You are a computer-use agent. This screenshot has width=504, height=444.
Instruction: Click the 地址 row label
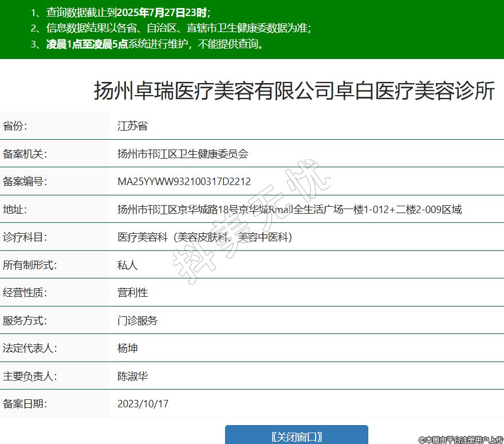(15, 210)
